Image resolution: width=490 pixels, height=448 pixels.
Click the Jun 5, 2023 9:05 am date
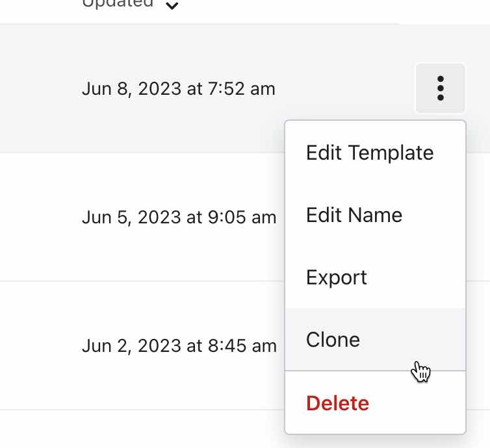pyautogui.click(x=179, y=217)
